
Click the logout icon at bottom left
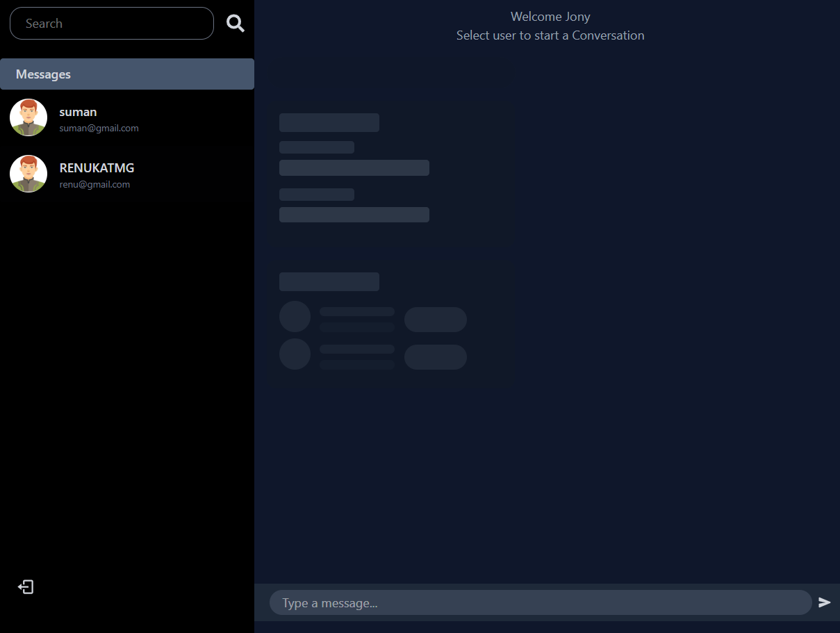(26, 587)
